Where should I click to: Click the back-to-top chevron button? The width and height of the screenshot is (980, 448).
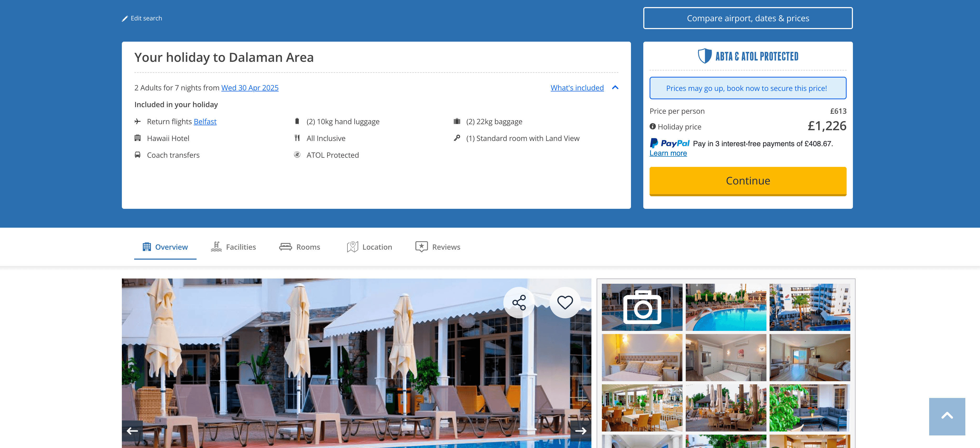click(x=947, y=417)
